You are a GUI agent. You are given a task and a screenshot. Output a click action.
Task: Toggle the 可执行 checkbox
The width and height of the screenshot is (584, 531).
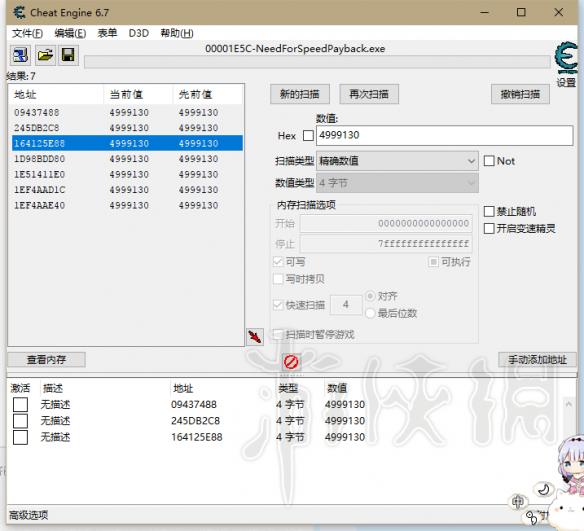433,262
